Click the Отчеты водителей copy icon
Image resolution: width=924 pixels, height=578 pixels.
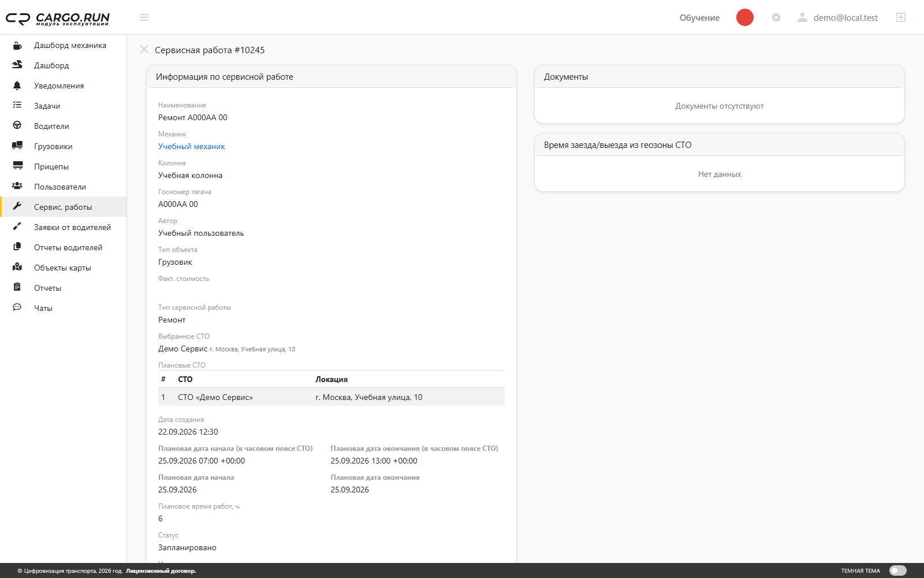[17, 247]
